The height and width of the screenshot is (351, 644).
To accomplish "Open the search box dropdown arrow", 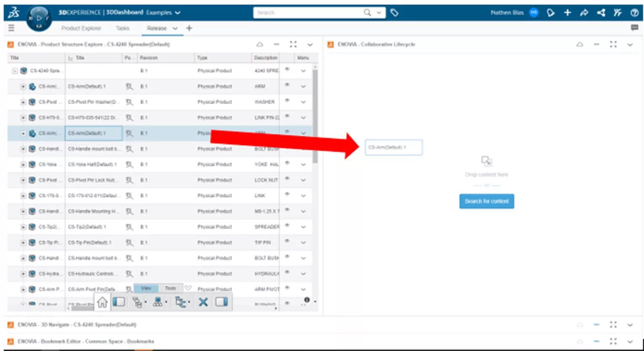I will [x=379, y=13].
